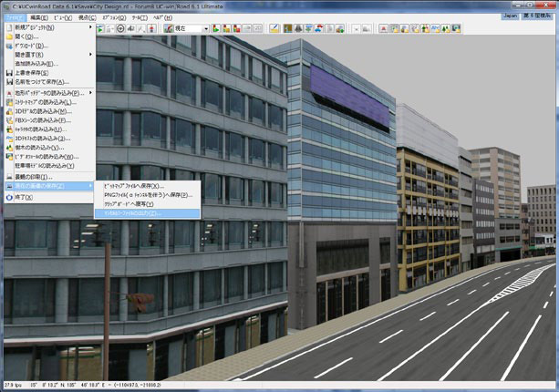Open the 視点(C) menu
The height and width of the screenshot is (392, 559).
88,17
